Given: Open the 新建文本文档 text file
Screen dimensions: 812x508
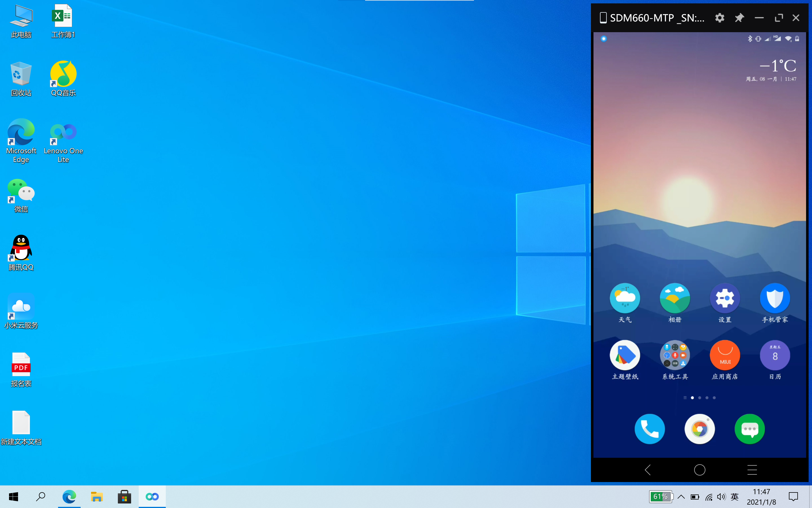Looking at the screenshot, I should pyautogui.click(x=21, y=428).
